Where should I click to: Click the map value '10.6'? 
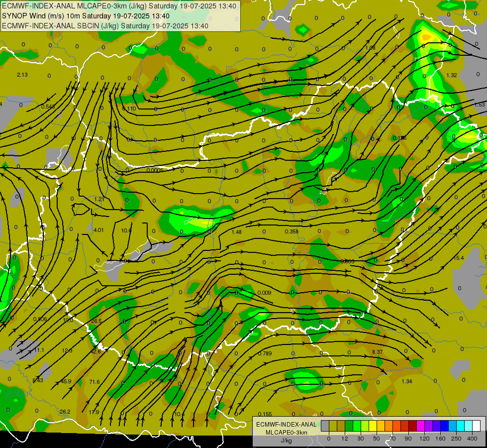point(126,230)
